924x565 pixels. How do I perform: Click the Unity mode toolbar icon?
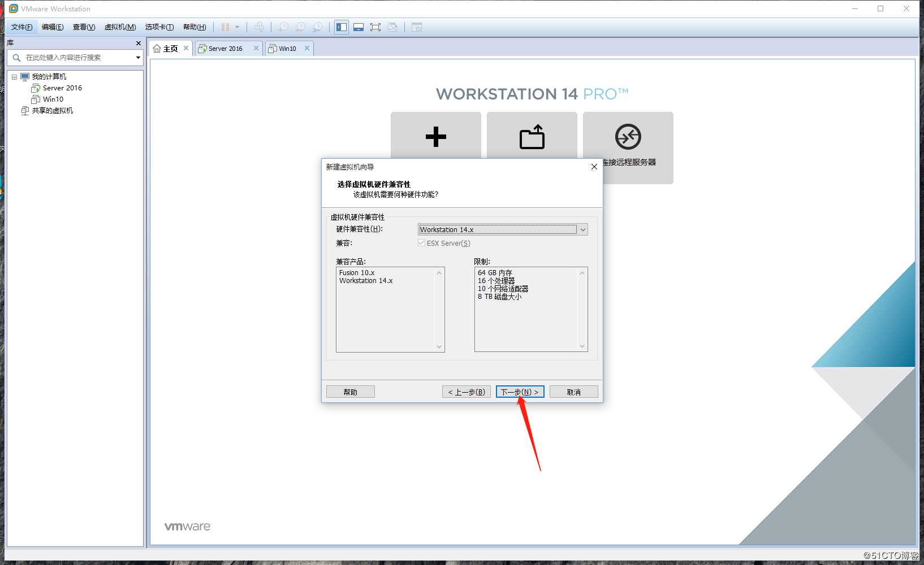392,27
